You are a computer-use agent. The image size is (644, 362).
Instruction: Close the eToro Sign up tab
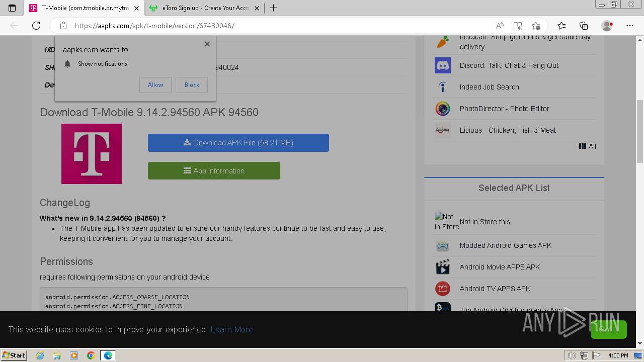pos(257,8)
